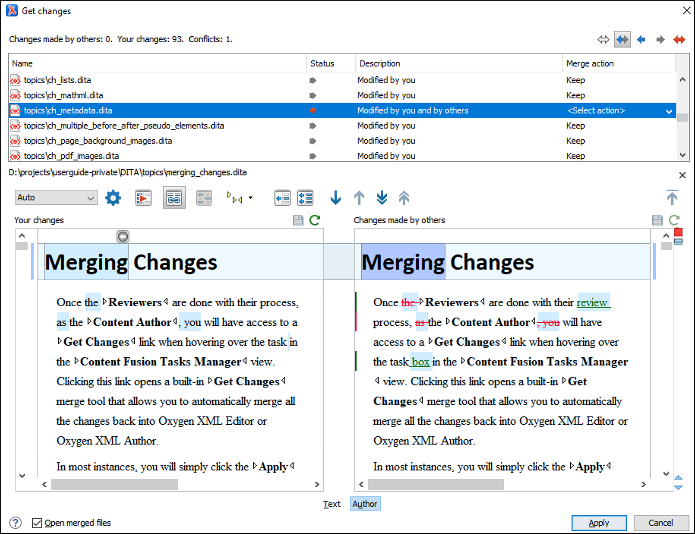Click the Apply button
Viewport: 695px width, 534px height.
click(599, 523)
